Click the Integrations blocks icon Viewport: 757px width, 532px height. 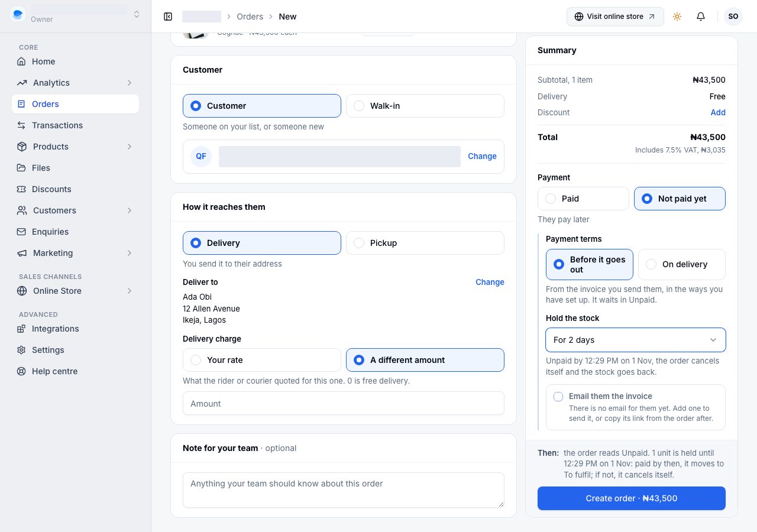(x=21, y=329)
